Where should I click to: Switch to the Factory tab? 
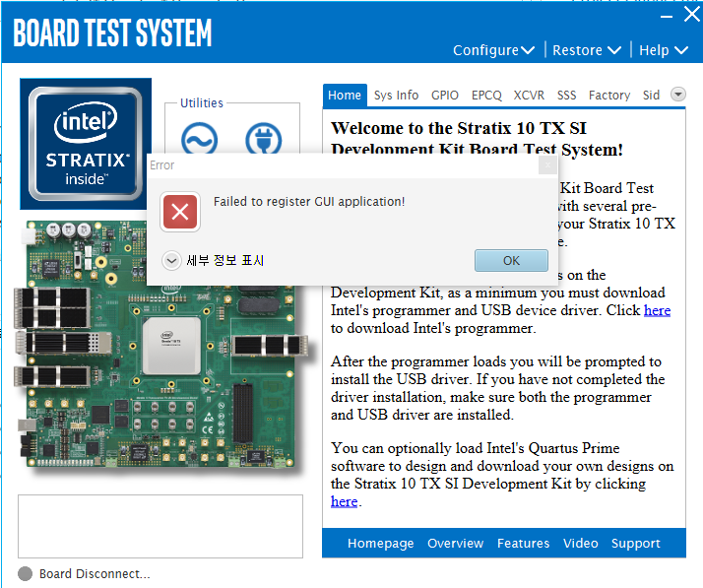tap(609, 96)
